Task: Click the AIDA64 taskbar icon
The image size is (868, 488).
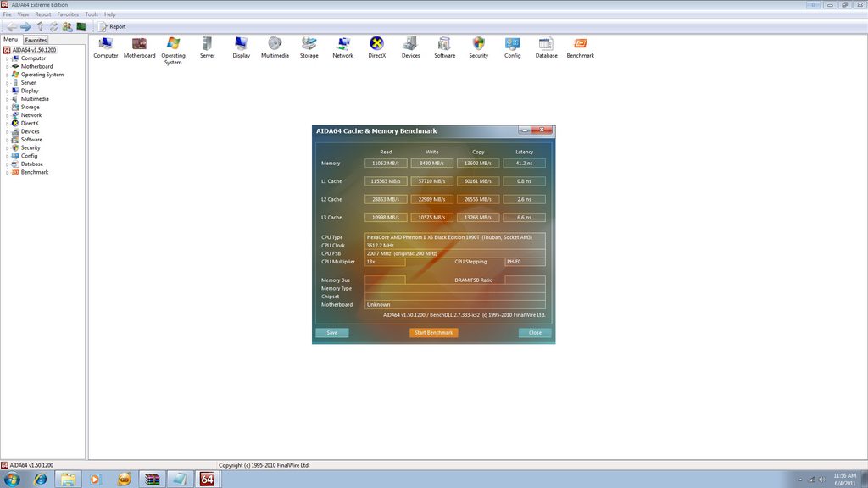Action: pos(207,480)
